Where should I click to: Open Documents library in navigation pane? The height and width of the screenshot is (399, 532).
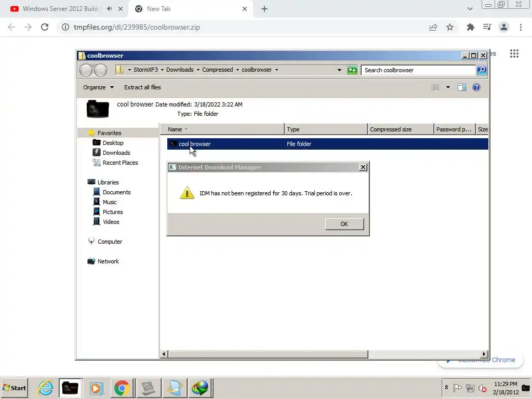click(x=116, y=192)
